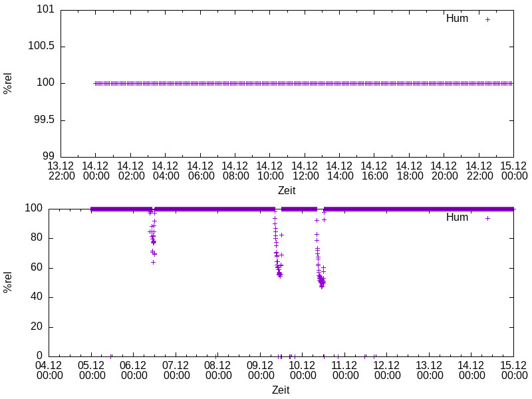
Task: Click the 20 y-axis tick on bottom chart
Action: tap(37, 327)
